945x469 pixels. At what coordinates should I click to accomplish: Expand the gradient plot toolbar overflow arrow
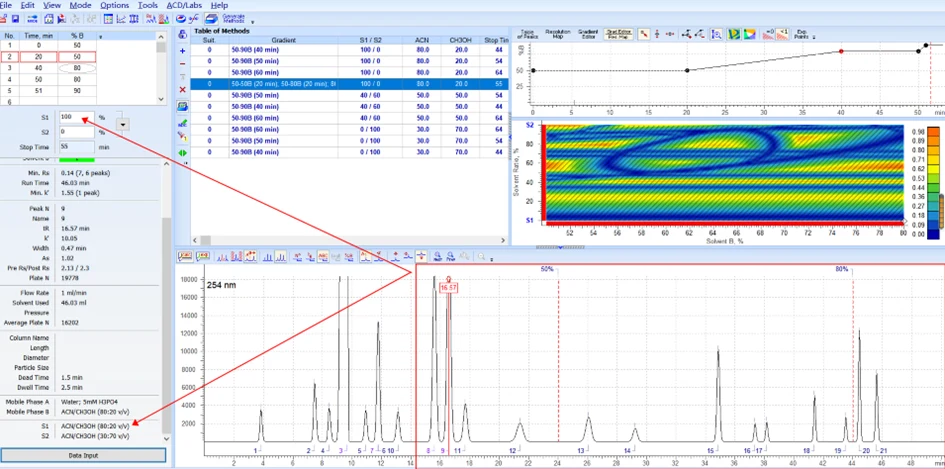(814, 37)
